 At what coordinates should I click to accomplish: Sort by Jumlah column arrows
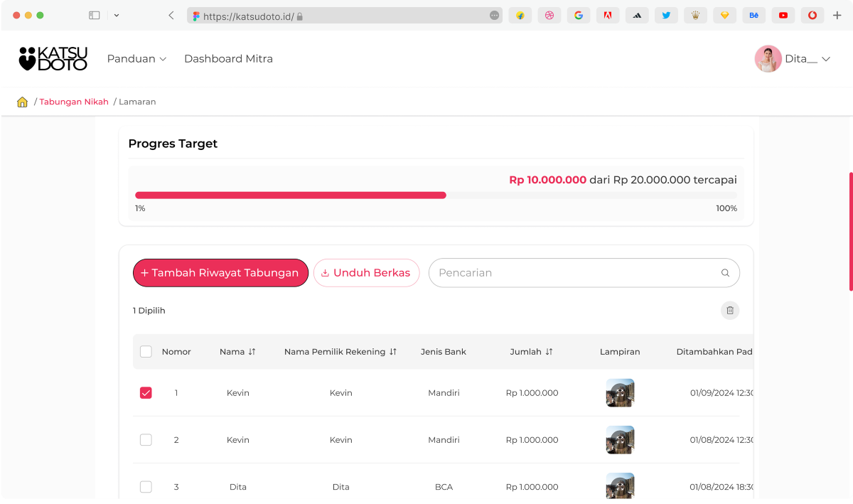(549, 352)
